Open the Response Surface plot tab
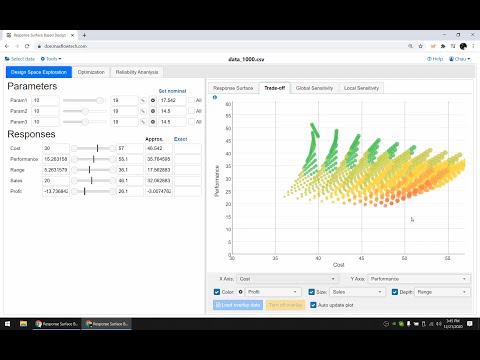This screenshot has width=480, height=360. [x=233, y=88]
